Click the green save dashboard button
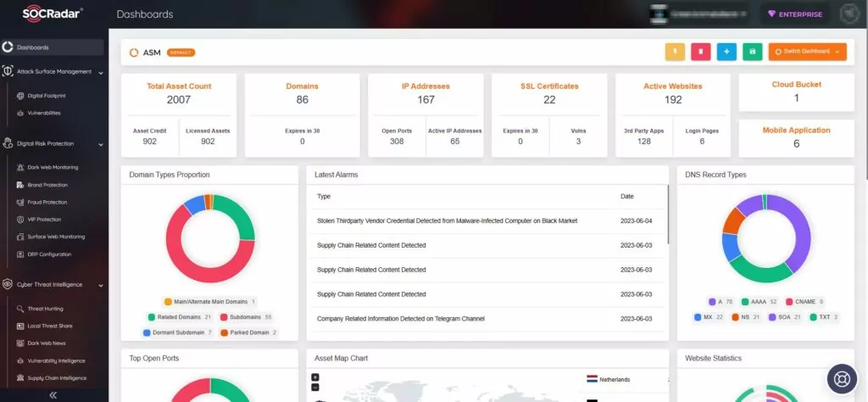Viewport: 868px width, 402px height. [753, 52]
